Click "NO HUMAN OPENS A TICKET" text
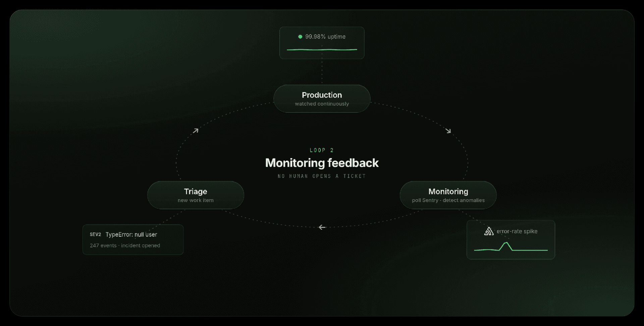The width and height of the screenshot is (644, 326). click(322, 176)
